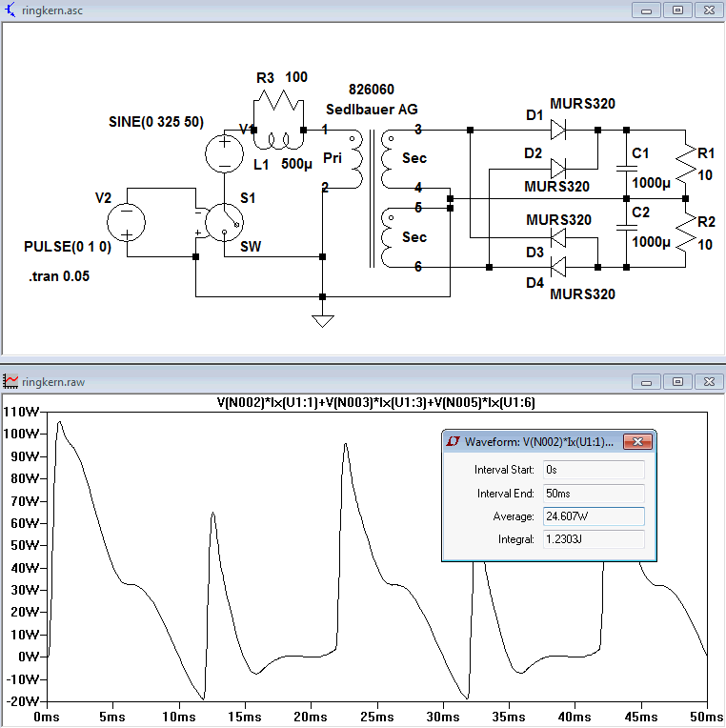
Task: Click the L1 500µ inductor symbol
Action: [278, 141]
